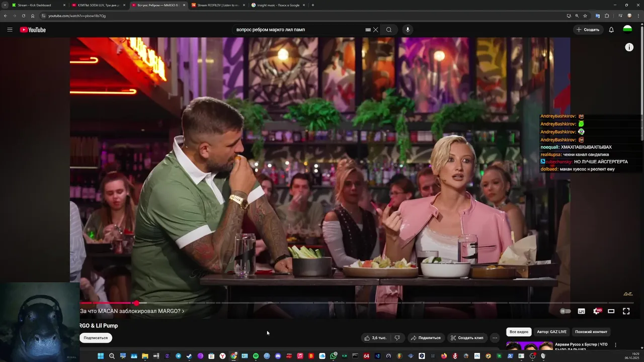Select the Похожий контент chip
The width and height of the screenshot is (644, 362).
pyautogui.click(x=591, y=332)
